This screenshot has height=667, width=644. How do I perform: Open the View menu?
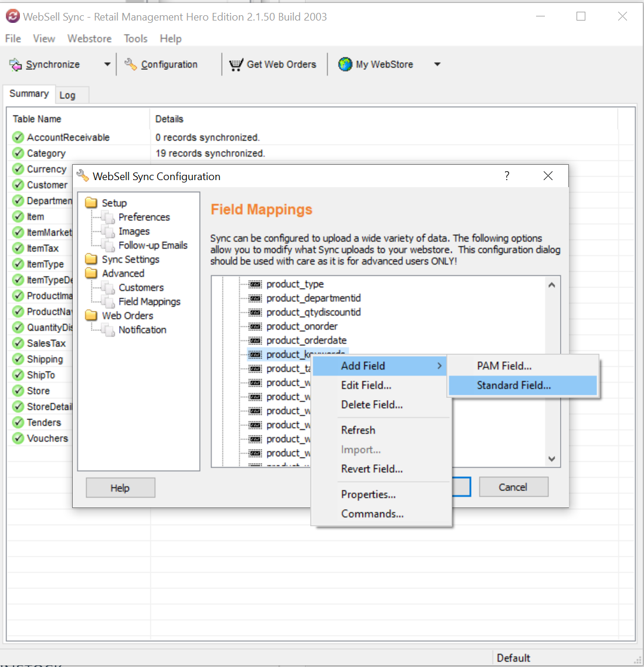tap(44, 38)
